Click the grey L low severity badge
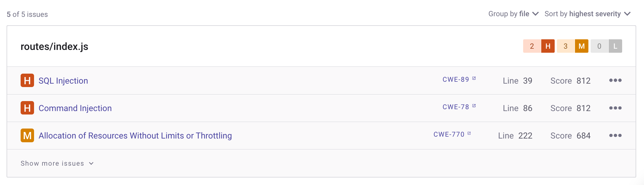The height and width of the screenshot is (185, 644). point(615,46)
